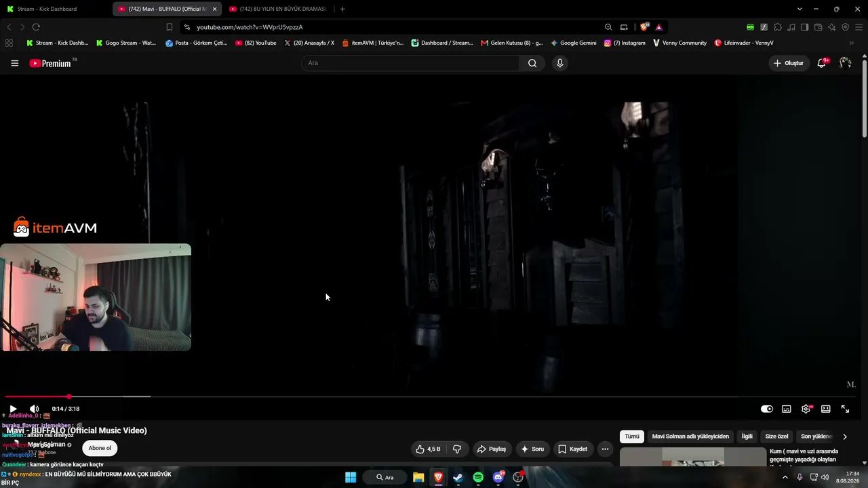
Task: Show more filter chips with right arrow
Action: point(845,436)
